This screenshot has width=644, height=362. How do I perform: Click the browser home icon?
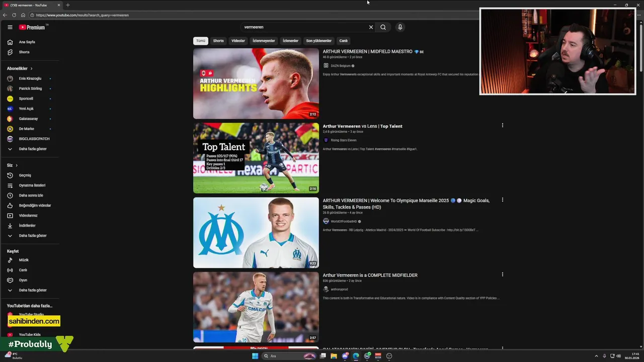click(23, 15)
